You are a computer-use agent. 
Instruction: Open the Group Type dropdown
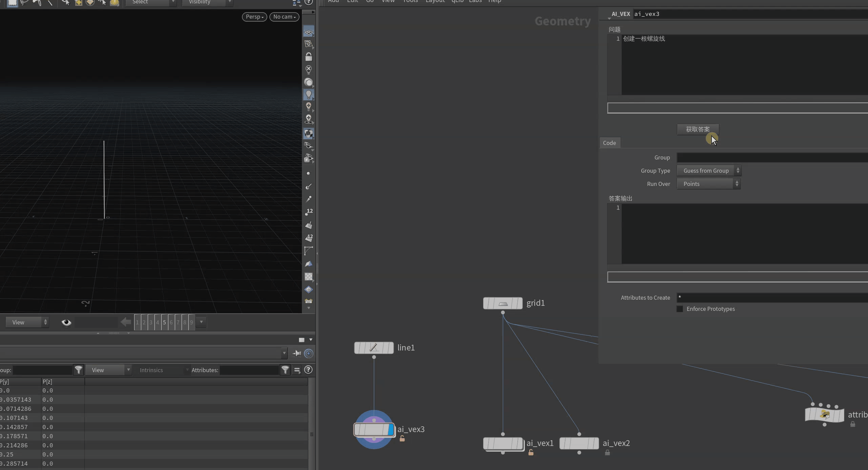pos(708,171)
